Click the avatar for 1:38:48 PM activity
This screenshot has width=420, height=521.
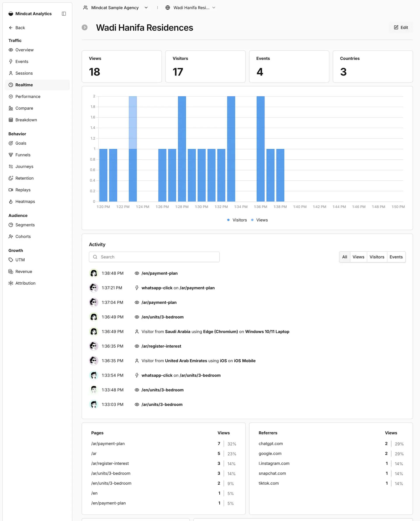point(94,273)
